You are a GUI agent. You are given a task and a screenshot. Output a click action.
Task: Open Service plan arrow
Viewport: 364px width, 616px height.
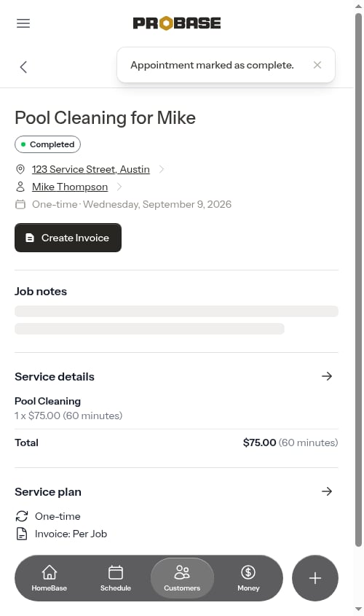pos(327,491)
